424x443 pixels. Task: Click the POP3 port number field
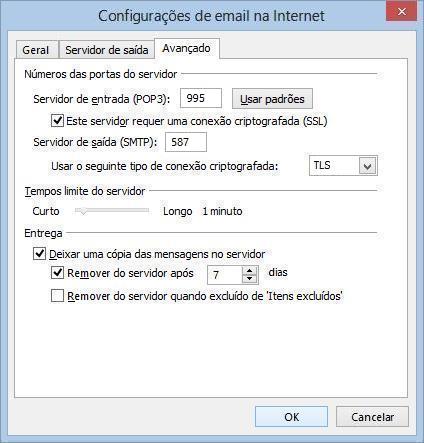pos(201,98)
